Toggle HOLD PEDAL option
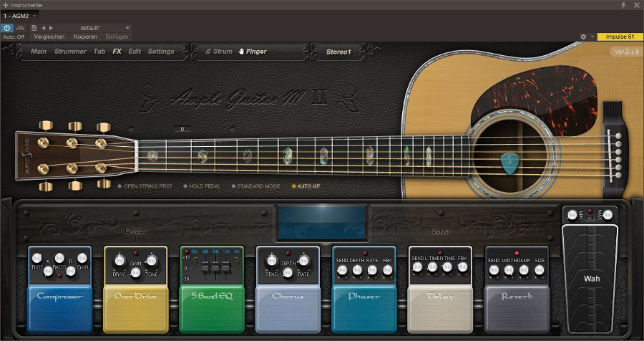The height and width of the screenshot is (341, 644). click(202, 186)
